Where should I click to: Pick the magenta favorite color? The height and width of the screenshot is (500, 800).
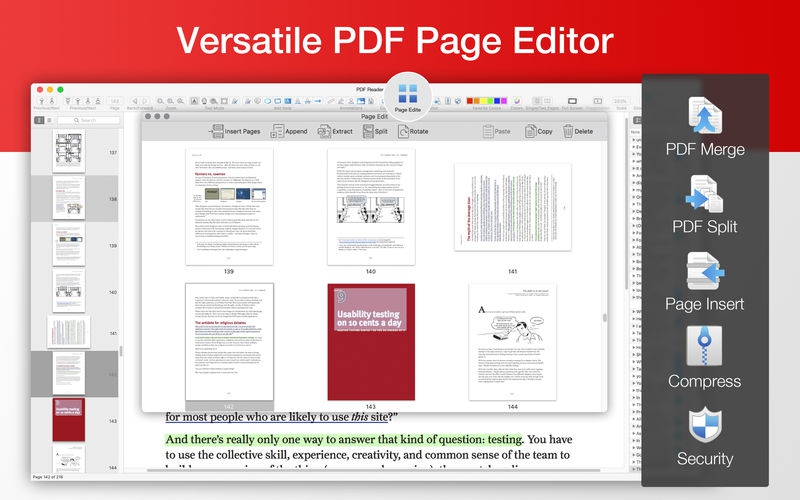coord(504,101)
